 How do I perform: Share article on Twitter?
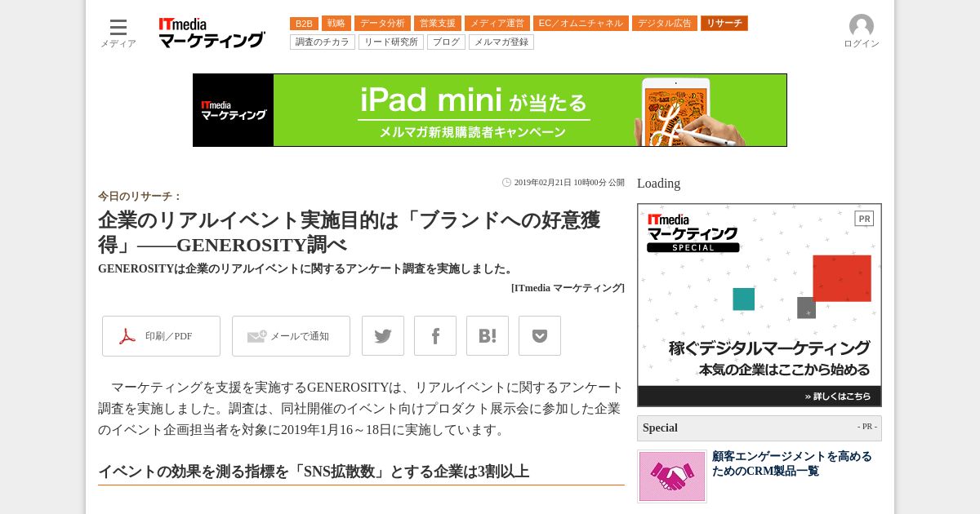(x=383, y=336)
